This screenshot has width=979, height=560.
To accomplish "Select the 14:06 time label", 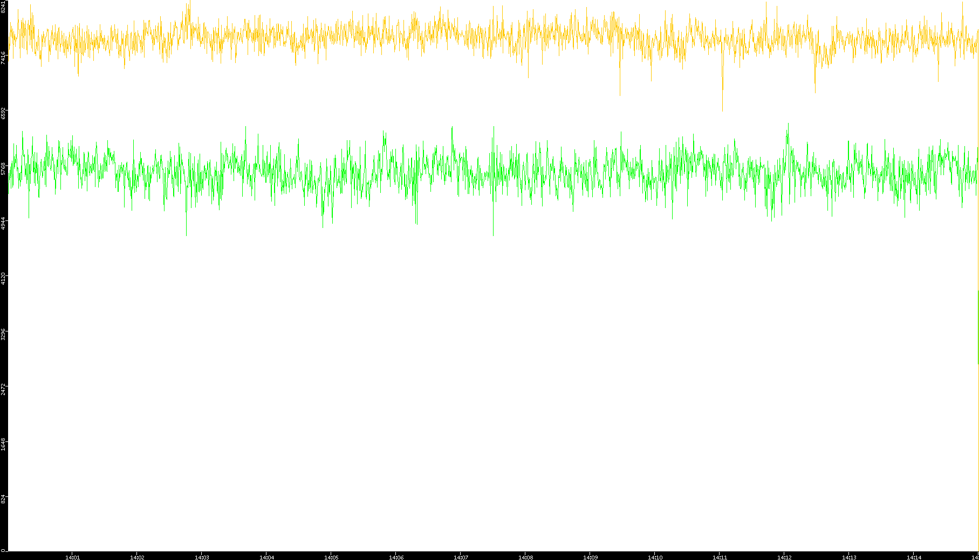I will click(x=396, y=557).
